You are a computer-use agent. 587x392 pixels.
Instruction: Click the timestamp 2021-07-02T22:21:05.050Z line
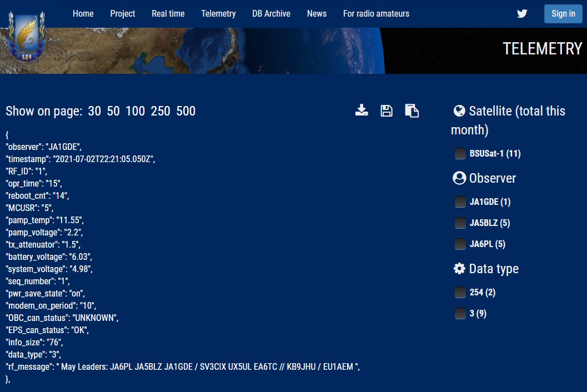point(81,159)
